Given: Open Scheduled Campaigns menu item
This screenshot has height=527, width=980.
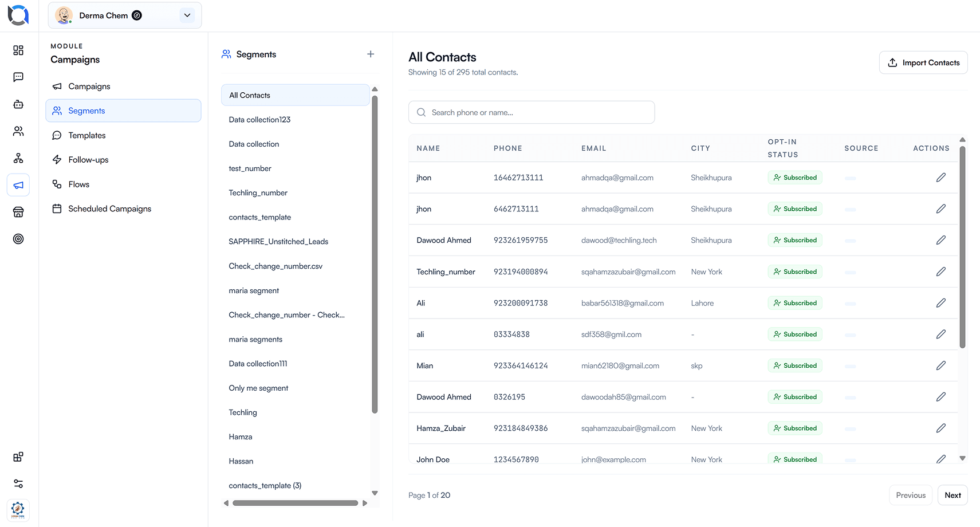Looking at the screenshot, I should pyautogui.click(x=123, y=209).
